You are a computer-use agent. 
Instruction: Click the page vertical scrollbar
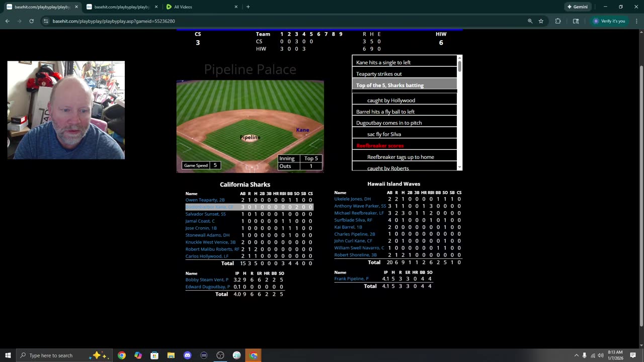coord(641,181)
